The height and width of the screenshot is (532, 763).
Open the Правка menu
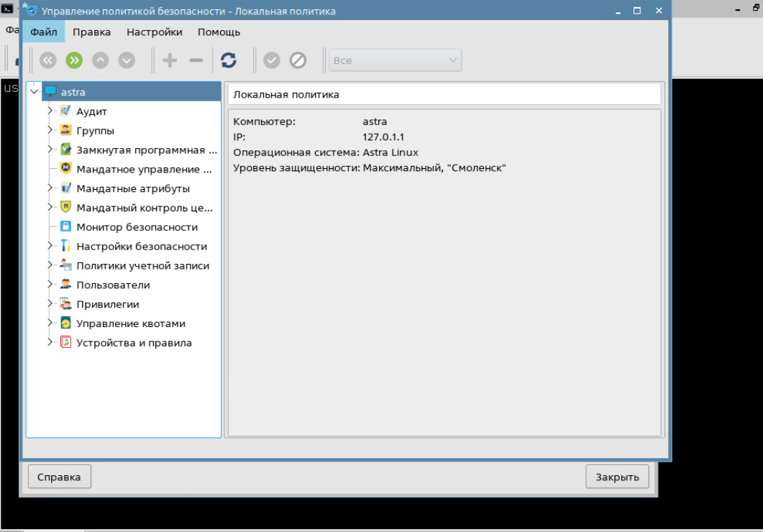pos(91,32)
